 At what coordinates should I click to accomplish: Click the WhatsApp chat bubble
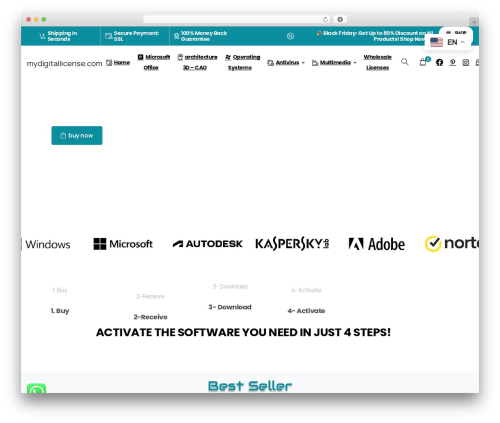click(36, 388)
